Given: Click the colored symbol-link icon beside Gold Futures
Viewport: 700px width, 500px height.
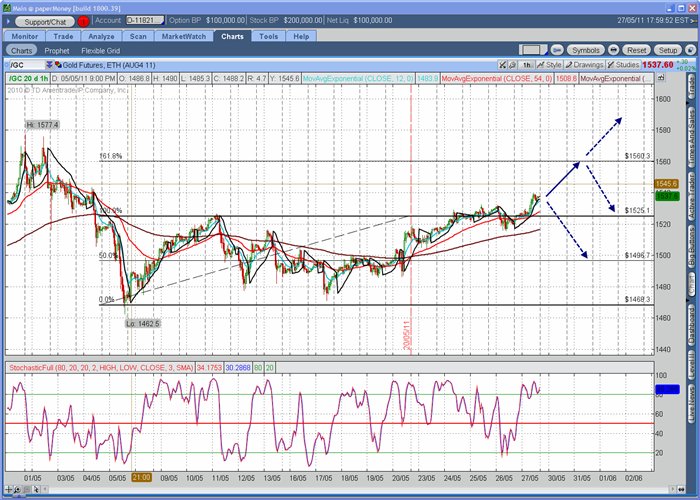Looking at the screenshot, I should pos(58,65).
